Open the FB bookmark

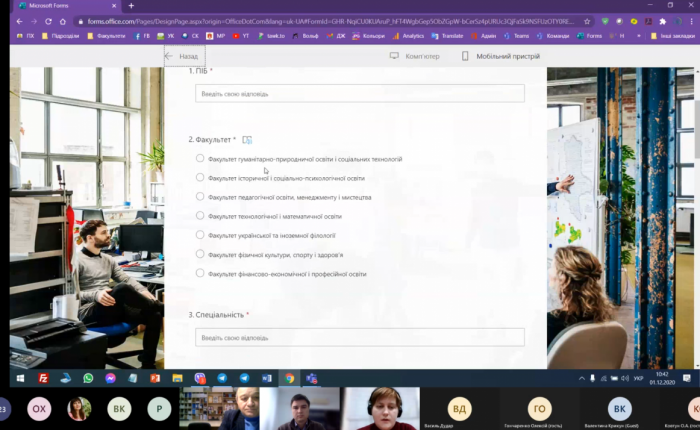pos(142,36)
